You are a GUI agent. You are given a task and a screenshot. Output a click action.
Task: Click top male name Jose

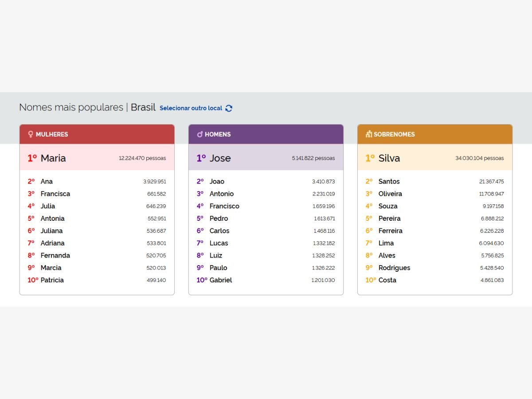pos(220,158)
